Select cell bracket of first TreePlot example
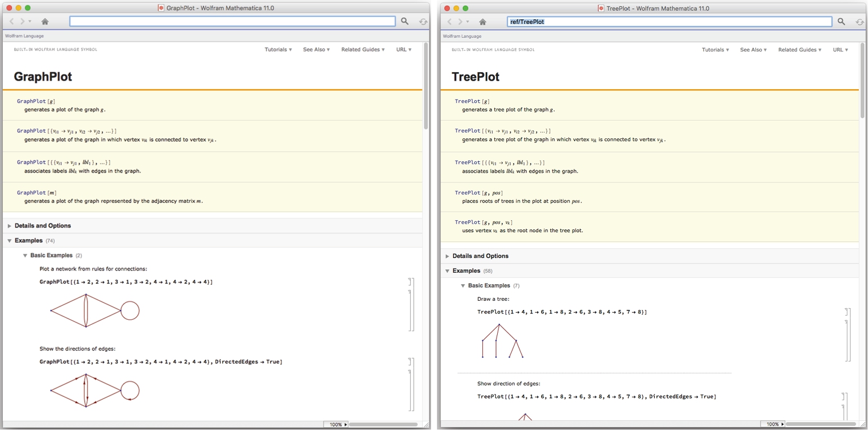Screen dimensions: 868x430 [850, 335]
